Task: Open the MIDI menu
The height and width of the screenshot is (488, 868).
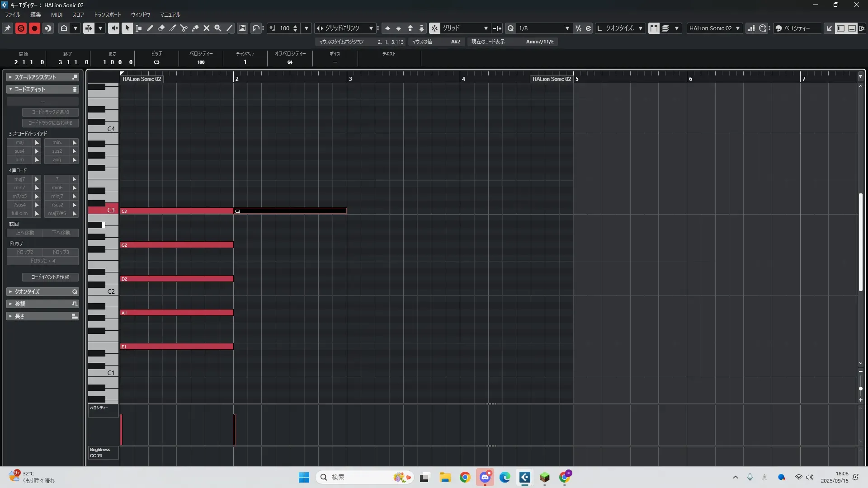Action: (x=57, y=14)
